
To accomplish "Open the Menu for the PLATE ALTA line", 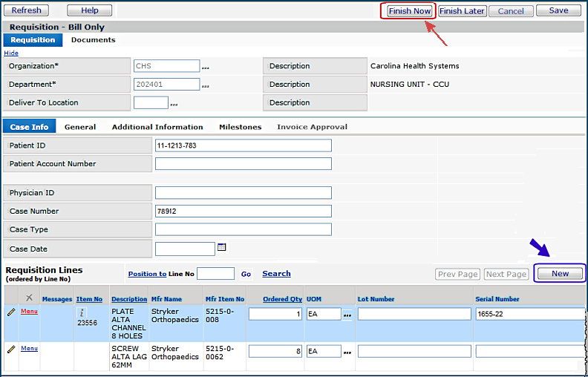I will pyautogui.click(x=29, y=312).
